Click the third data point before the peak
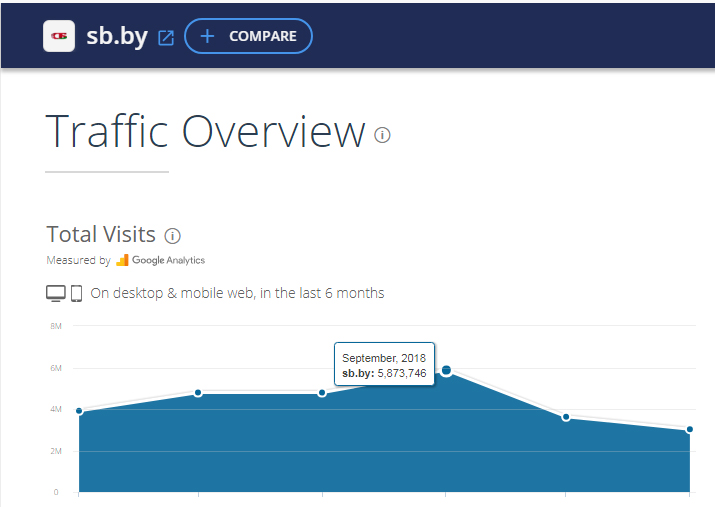 (x=322, y=393)
